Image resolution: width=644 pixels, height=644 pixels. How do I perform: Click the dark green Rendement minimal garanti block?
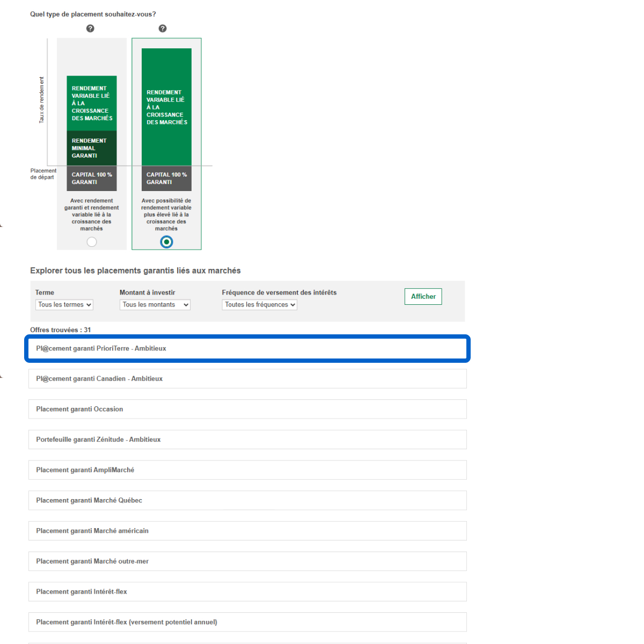pyautogui.click(x=91, y=148)
